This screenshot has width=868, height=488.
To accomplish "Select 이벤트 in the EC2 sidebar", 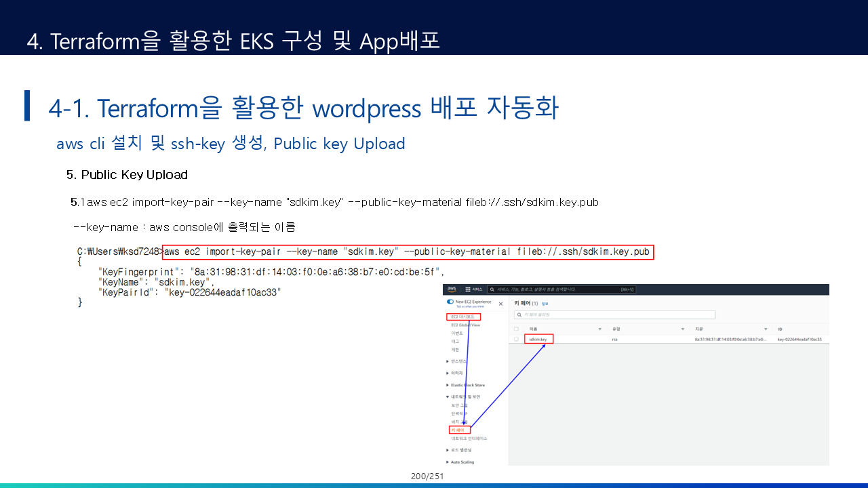I will click(456, 333).
